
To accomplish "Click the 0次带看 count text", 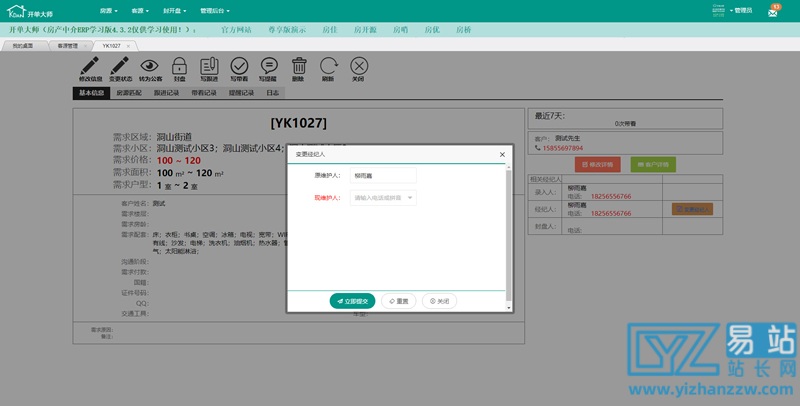I will pos(625,124).
